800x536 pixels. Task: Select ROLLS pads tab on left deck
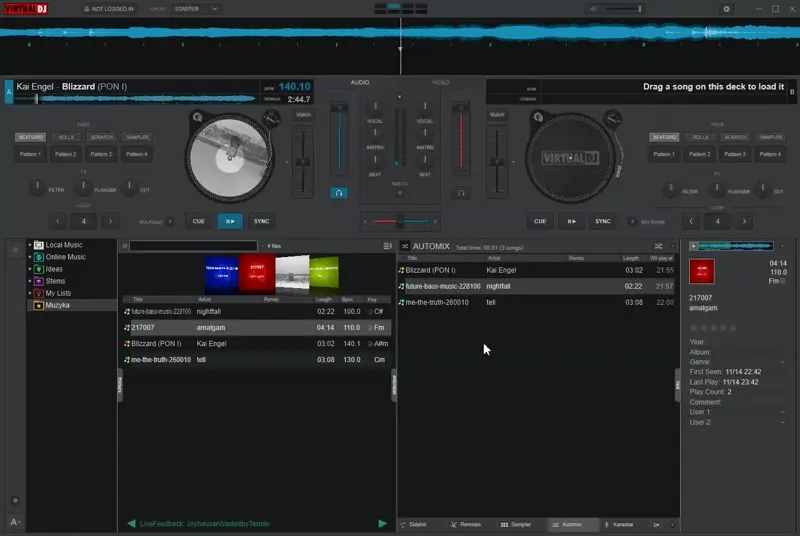[66, 137]
